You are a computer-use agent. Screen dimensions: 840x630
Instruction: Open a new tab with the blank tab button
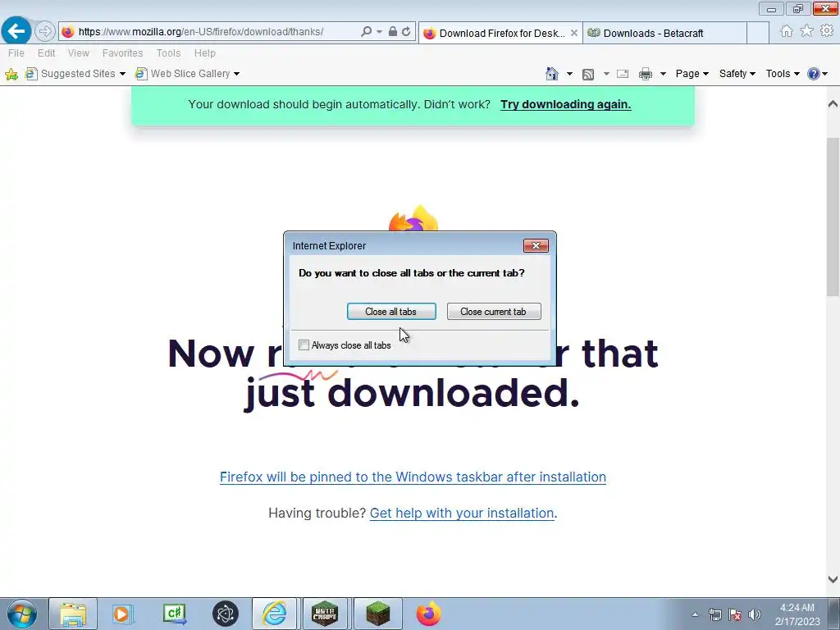757,33
